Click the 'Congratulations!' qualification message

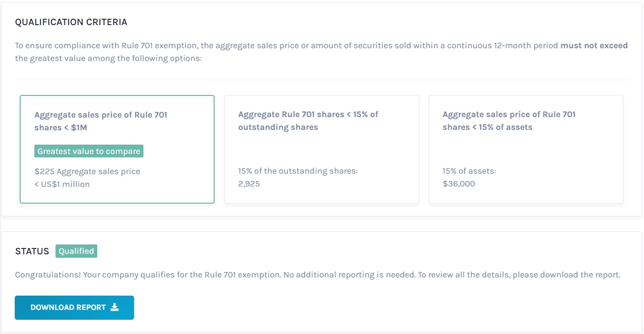tap(318, 274)
